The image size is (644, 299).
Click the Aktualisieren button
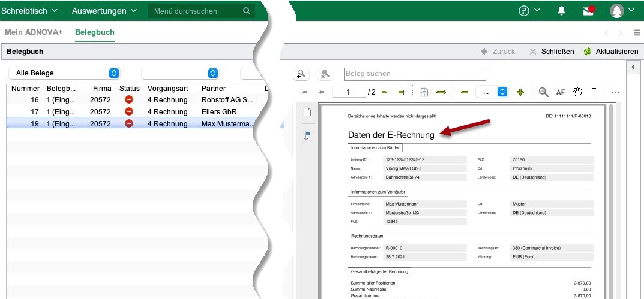point(610,52)
